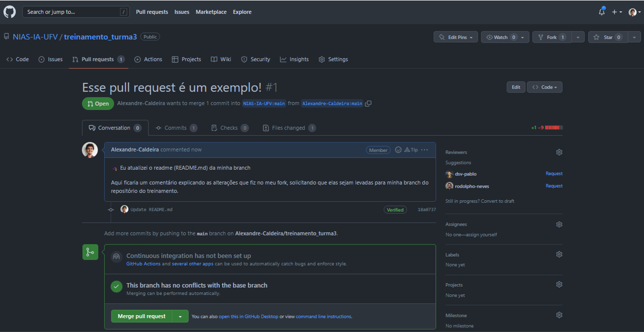644x332 pixels.
Task: Open the Projects repository tab
Action: [186, 59]
